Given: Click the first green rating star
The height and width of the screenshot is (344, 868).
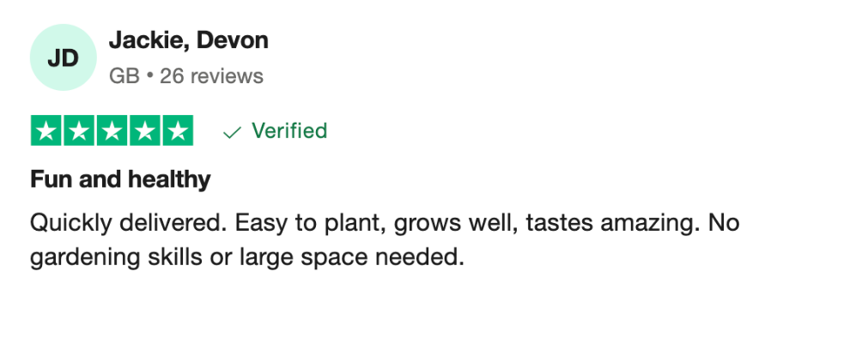Looking at the screenshot, I should point(47,131).
